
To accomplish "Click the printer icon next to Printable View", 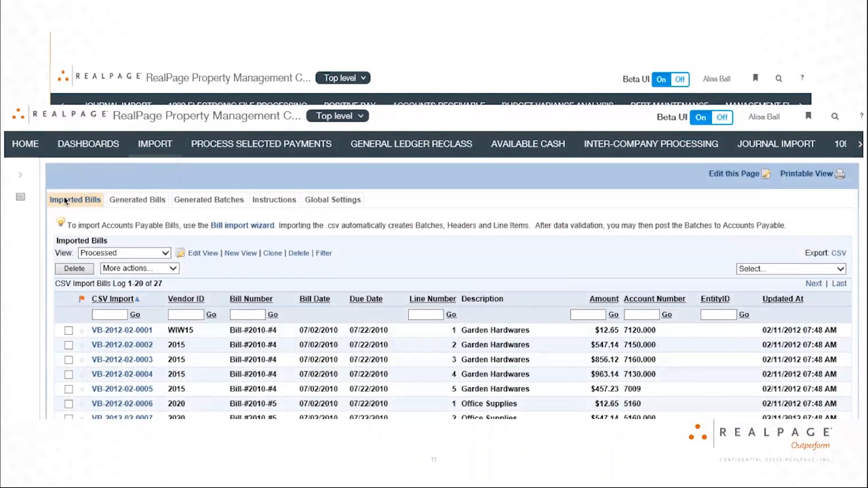I will pos(840,174).
